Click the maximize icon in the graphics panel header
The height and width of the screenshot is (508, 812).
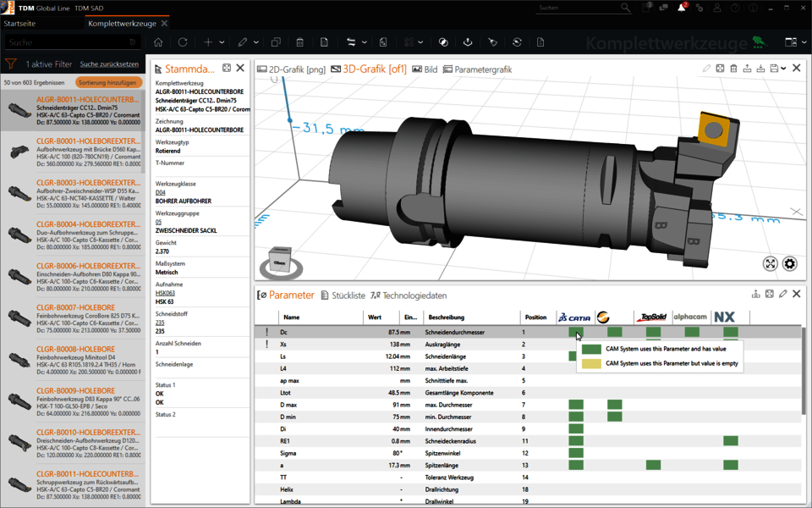720,68
